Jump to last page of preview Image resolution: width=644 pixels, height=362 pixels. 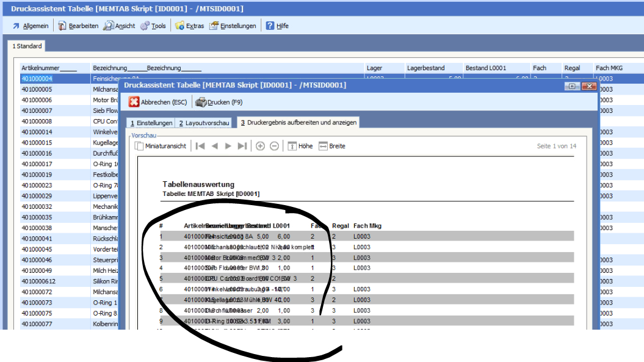tap(242, 146)
